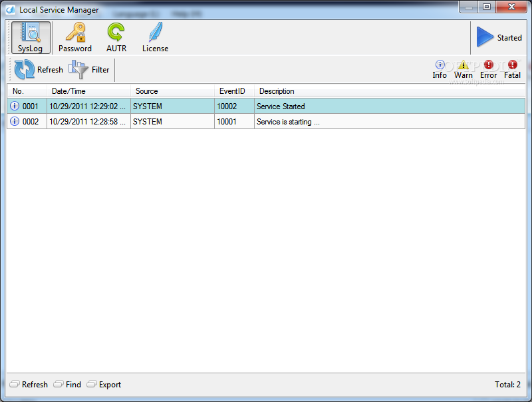Click the bottom Refresh button
The width and height of the screenshot is (532, 402).
[29, 384]
